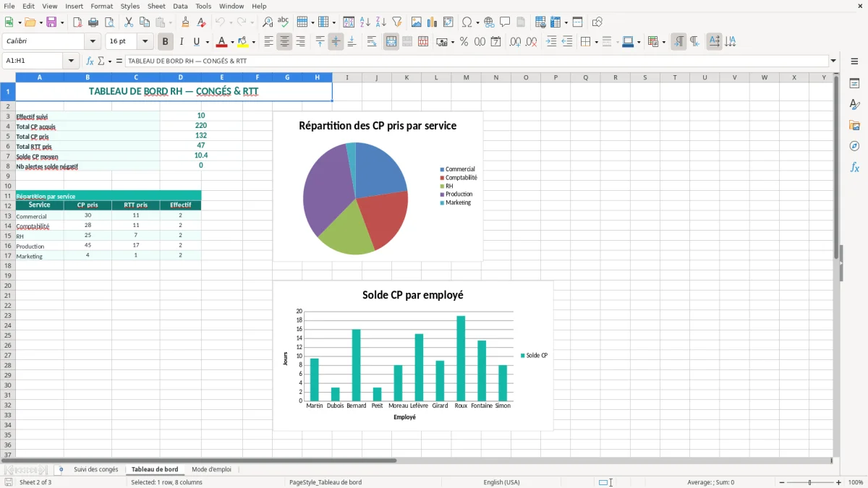Open the Open-document recent files arrow

coord(41,22)
